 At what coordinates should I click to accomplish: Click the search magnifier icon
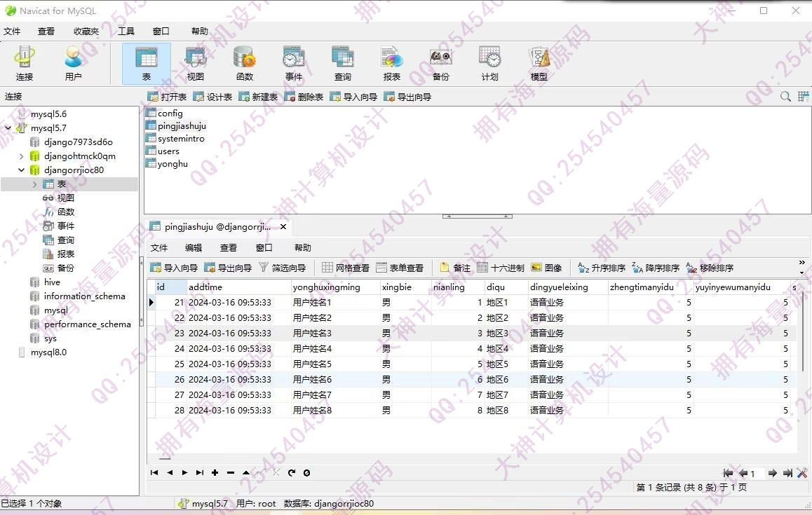pyautogui.click(x=785, y=96)
